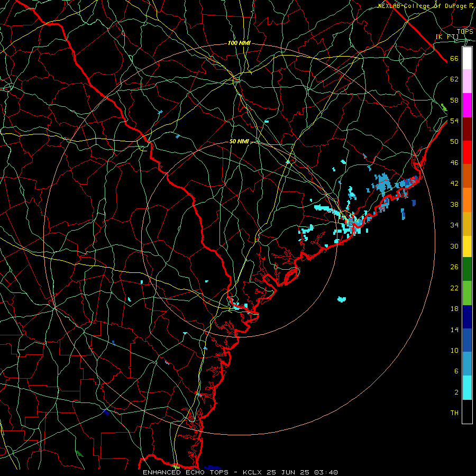Click the NEXLAB-College of DuPage credit text
Screen dimensions: 476x476
pyautogui.click(x=425, y=6)
